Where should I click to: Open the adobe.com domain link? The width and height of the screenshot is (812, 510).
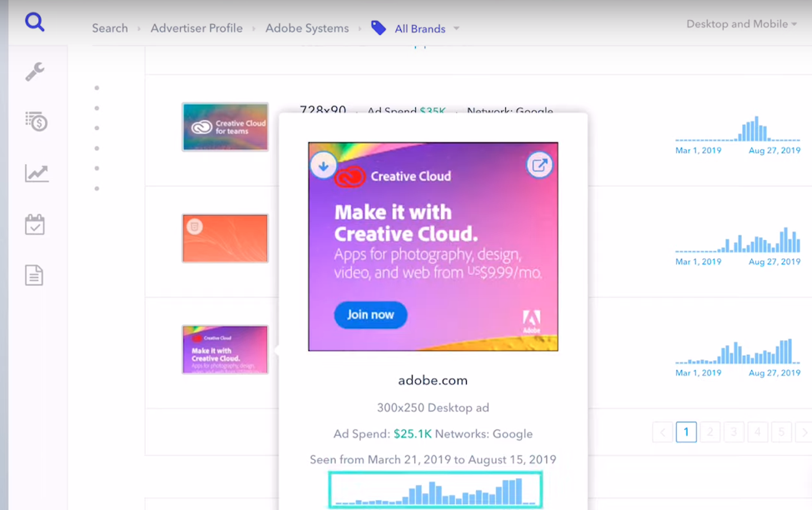pyautogui.click(x=433, y=381)
